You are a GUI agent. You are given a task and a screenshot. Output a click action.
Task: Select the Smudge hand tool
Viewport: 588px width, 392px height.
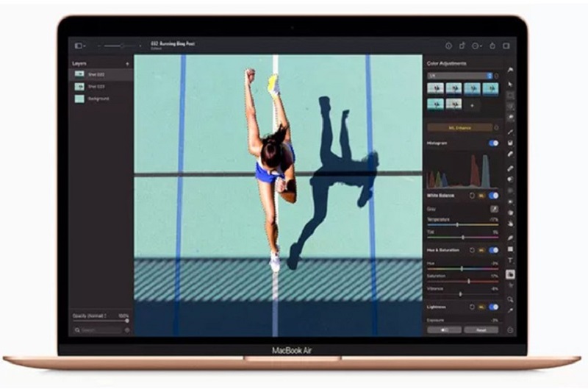pyautogui.click(x=510, y=224)
